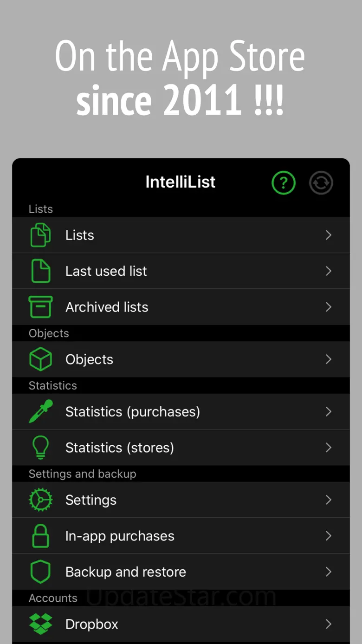Tap the Dropbox logo icon
The image size is (362, 644).
point(40,624)
